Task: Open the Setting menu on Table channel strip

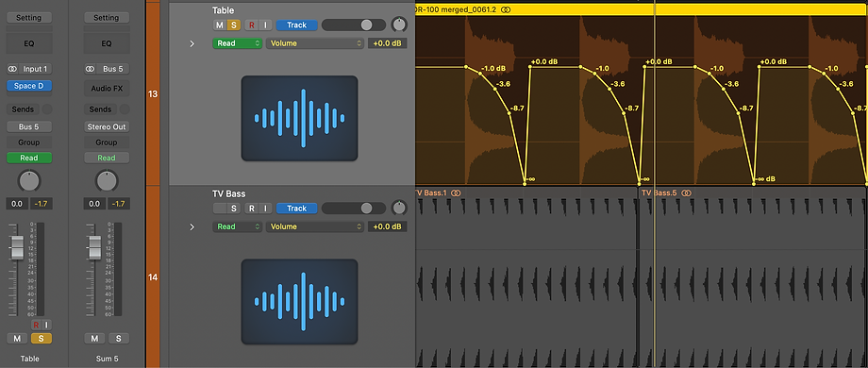Action: 29,18
